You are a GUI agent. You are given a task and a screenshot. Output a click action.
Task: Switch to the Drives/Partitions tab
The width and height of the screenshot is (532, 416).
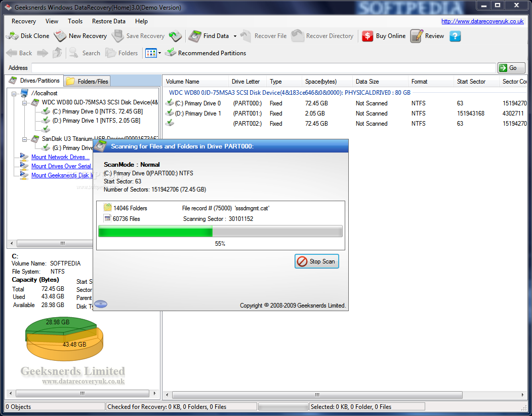[x=34, y=81]
